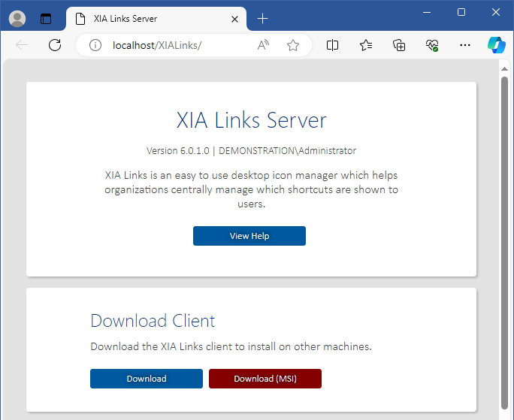Open Browser essentials heart icon
Screen dimensions: 514x420
click(x=432, y=45)
